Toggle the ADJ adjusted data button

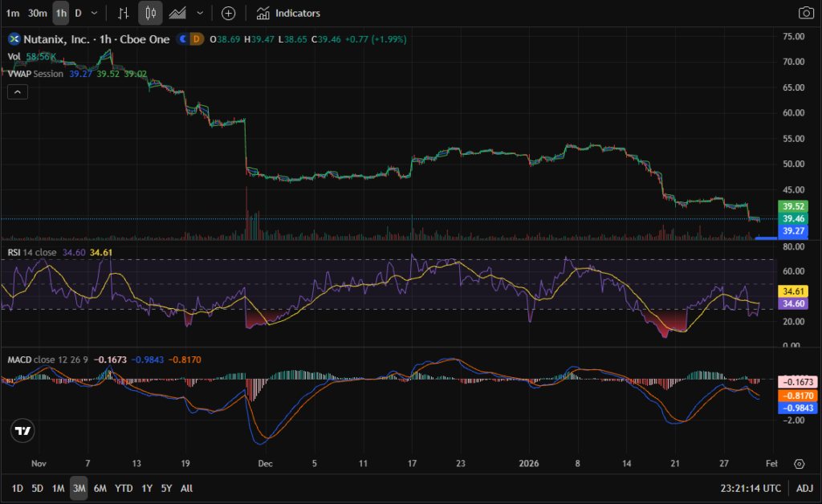(x=804, y=488)
